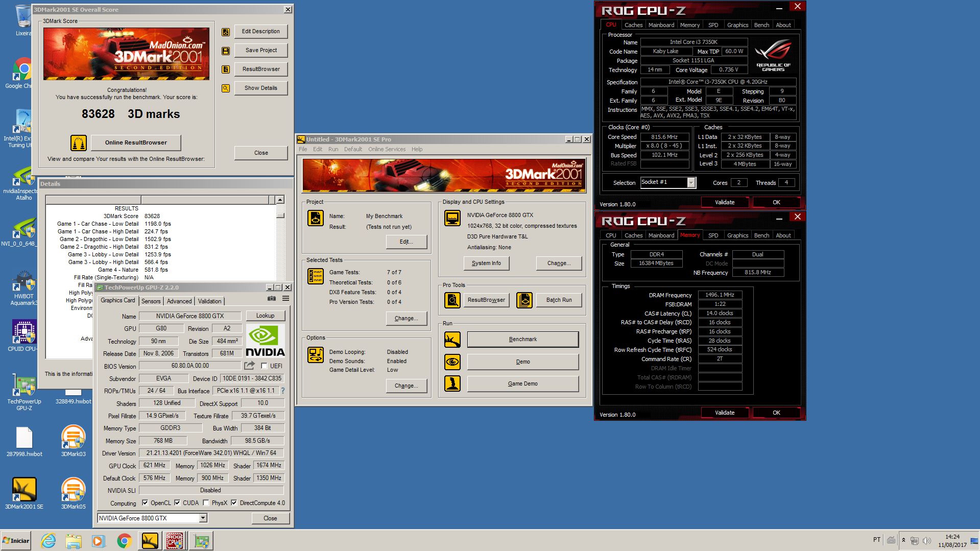Click the Selected Tests checklist icon
The width and height of the screenshot is (980, 551).
click(316, 276)
